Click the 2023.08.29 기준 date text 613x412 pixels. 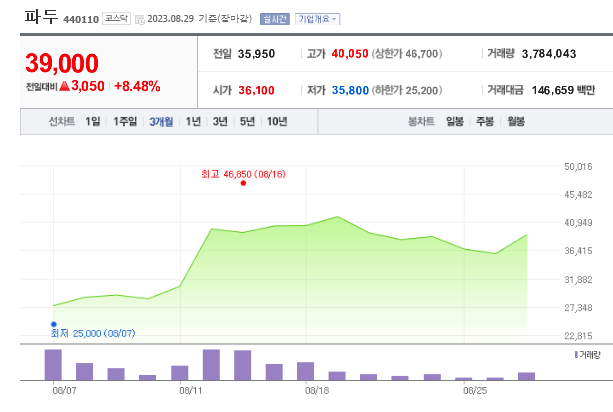click(x=199, y=19)
